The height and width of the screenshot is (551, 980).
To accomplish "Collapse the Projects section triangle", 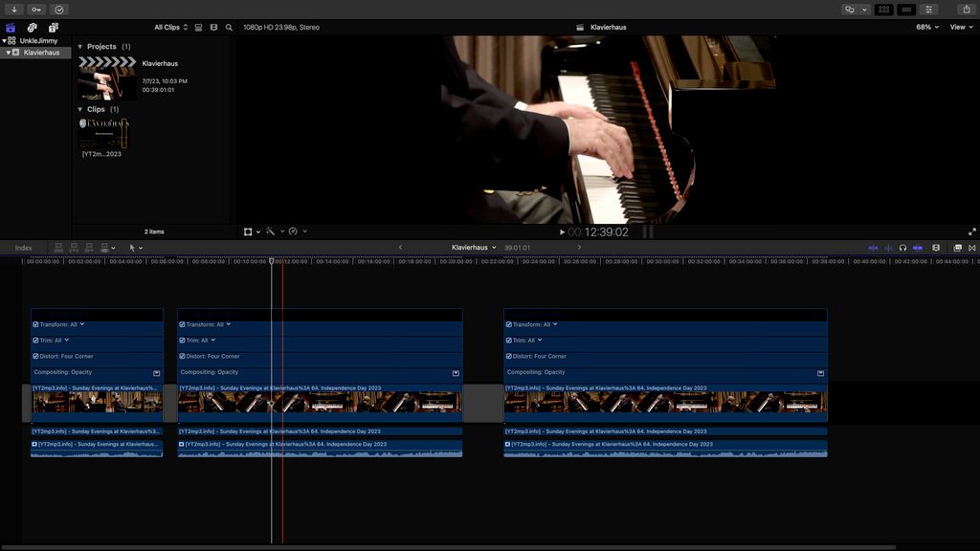I will 80,47.
